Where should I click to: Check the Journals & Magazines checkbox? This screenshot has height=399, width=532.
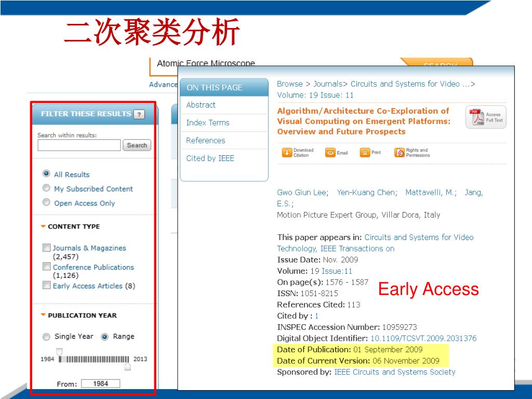click(46, 247)
